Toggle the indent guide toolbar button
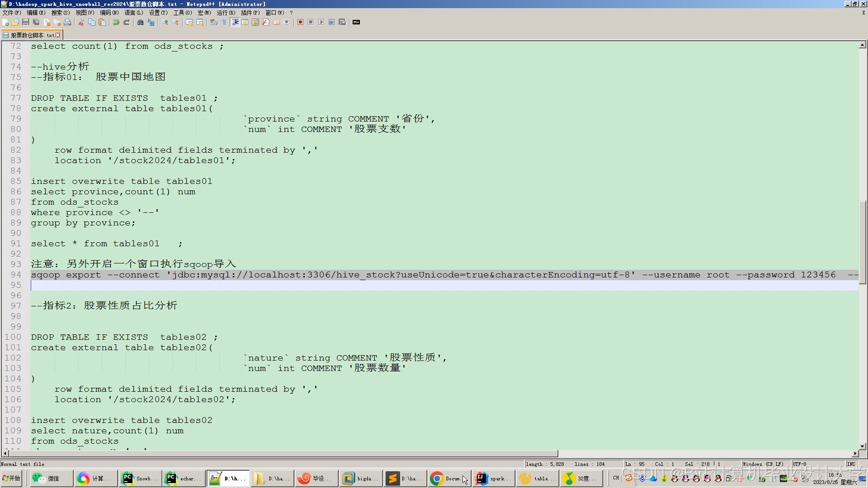 [x=235, y=22]
